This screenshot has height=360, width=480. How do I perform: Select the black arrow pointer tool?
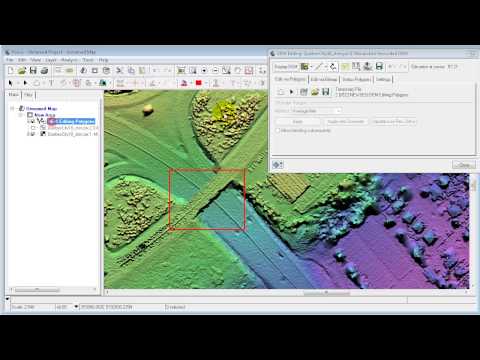point(10,83)
